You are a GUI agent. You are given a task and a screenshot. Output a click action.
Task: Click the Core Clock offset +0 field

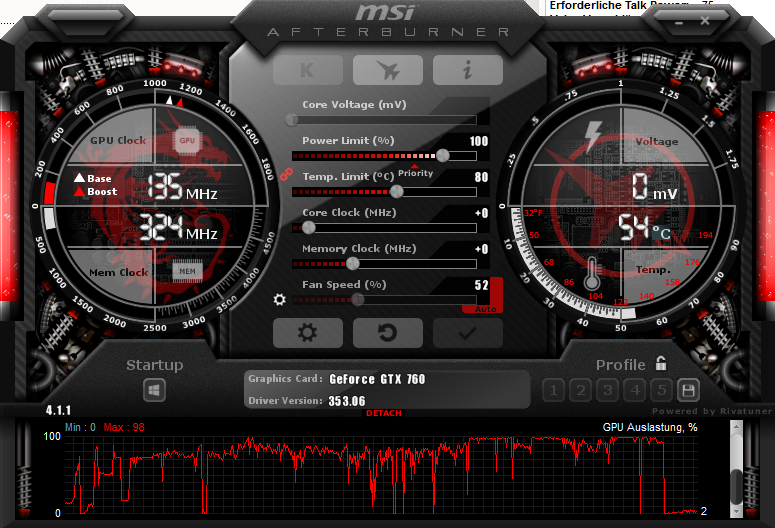pos(481,213)
